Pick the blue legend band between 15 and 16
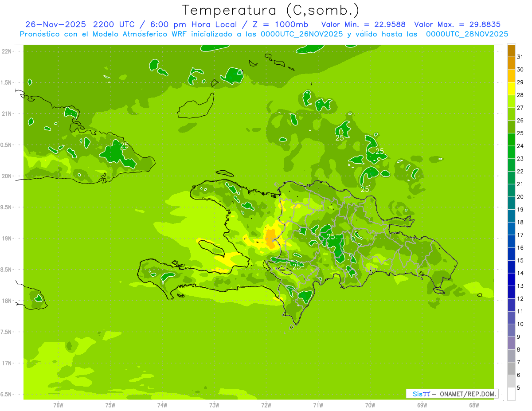This screenshot has width=532, height=411. coord(511,254)
